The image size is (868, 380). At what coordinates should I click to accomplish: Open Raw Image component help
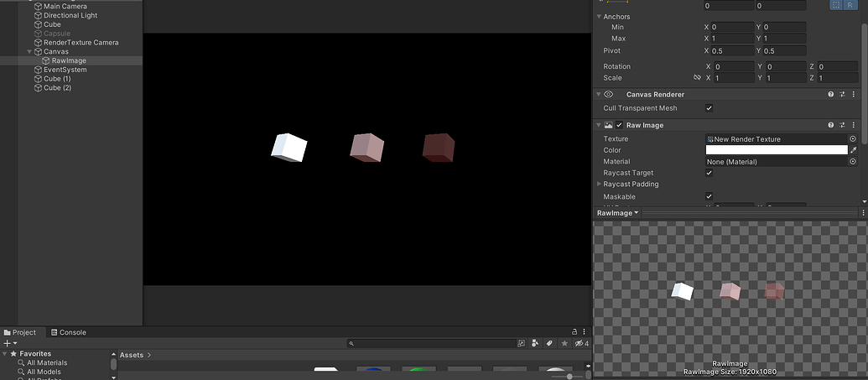[x=830, y=125]
